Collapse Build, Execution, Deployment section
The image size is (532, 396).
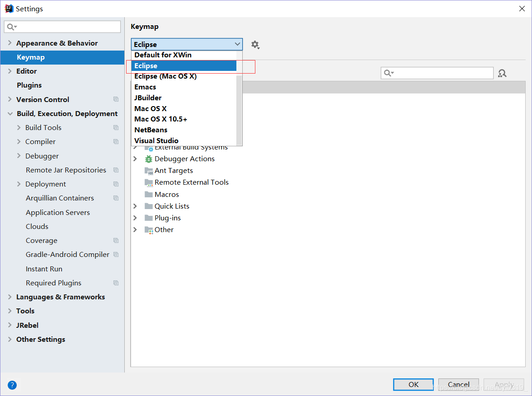10,114
